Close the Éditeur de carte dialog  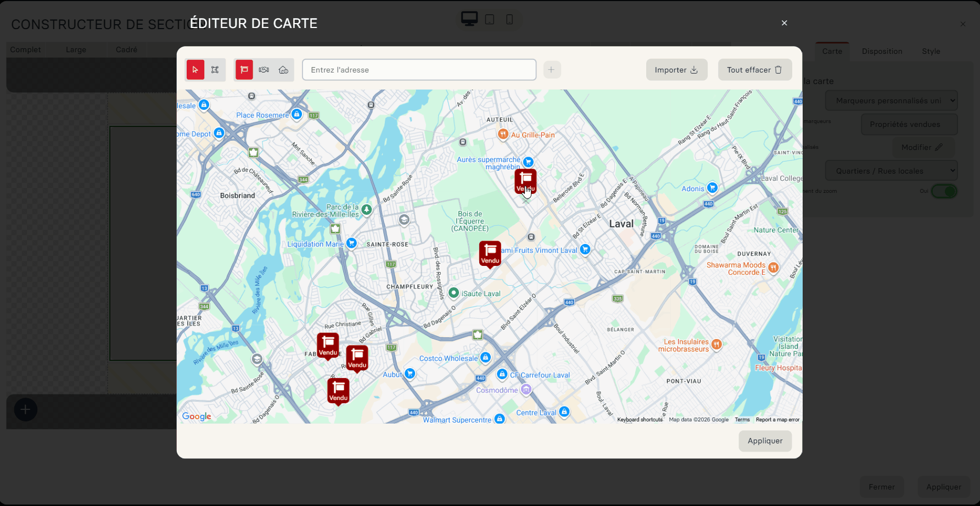784,23
